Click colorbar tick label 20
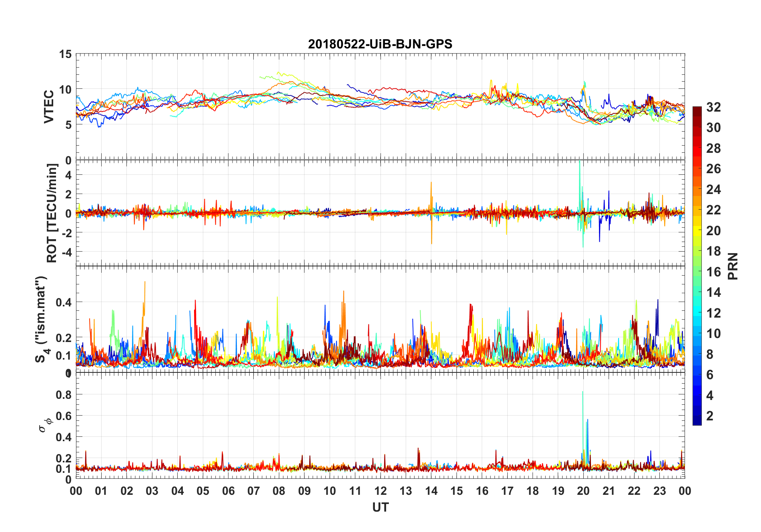 (x=713, y=231)
